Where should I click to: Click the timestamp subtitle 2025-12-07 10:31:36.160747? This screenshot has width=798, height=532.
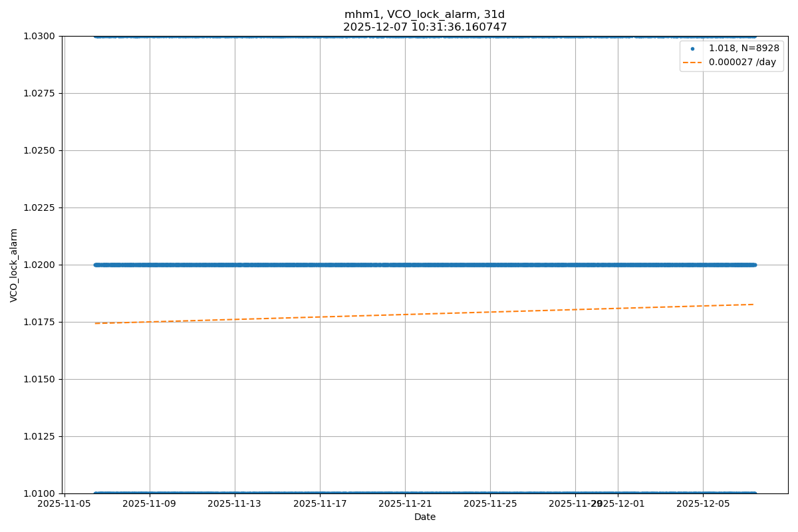point(424,27)
